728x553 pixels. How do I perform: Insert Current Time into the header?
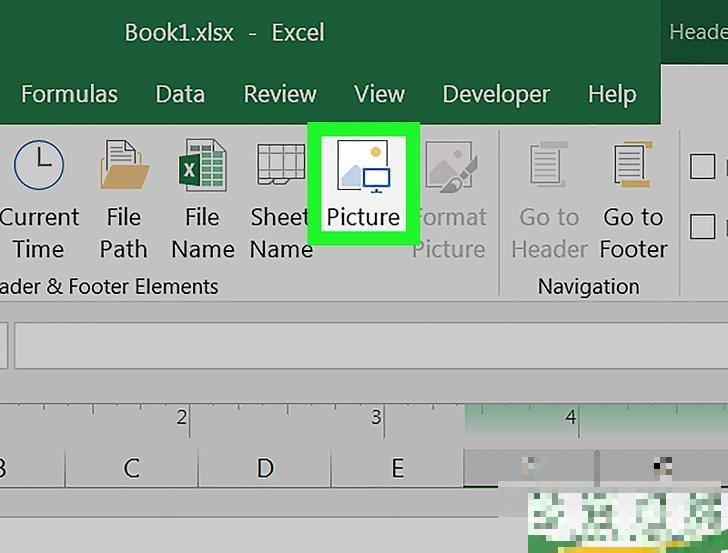click(x=38, y=200)
